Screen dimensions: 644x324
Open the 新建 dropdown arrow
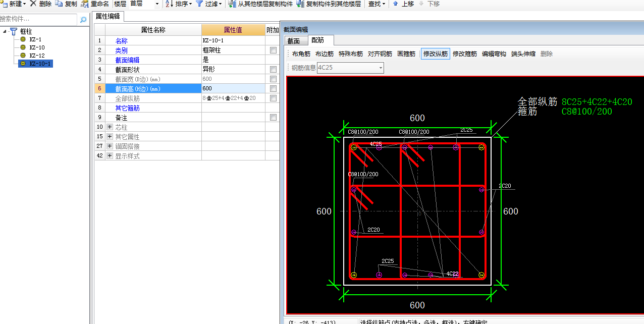click(25, 4)
